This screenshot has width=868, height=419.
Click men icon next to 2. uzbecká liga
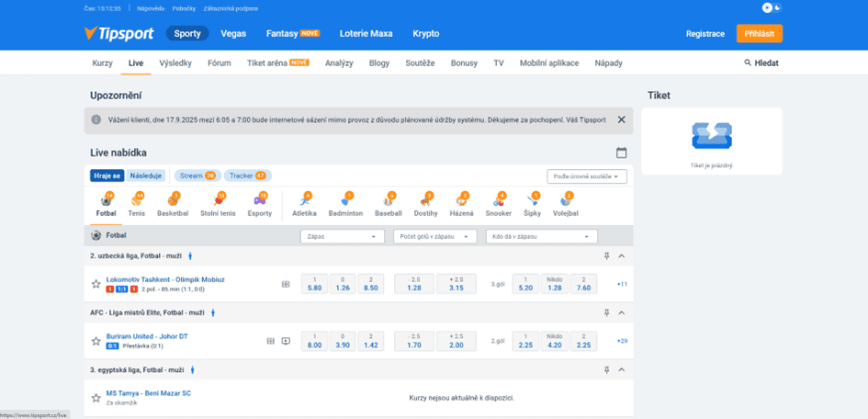[x=190, y=255]
